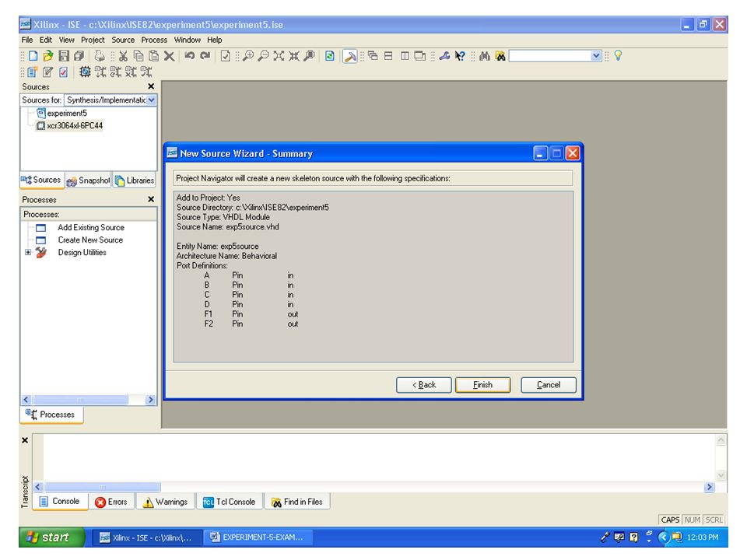The height and width of the screenshot is (560, 747).
Task: Click the Redo arrow icon
Action: tap(205, 56)
